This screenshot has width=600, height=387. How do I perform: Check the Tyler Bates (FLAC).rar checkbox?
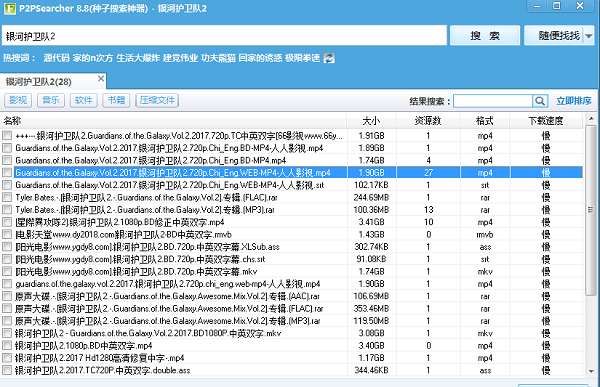coord(7,197)
